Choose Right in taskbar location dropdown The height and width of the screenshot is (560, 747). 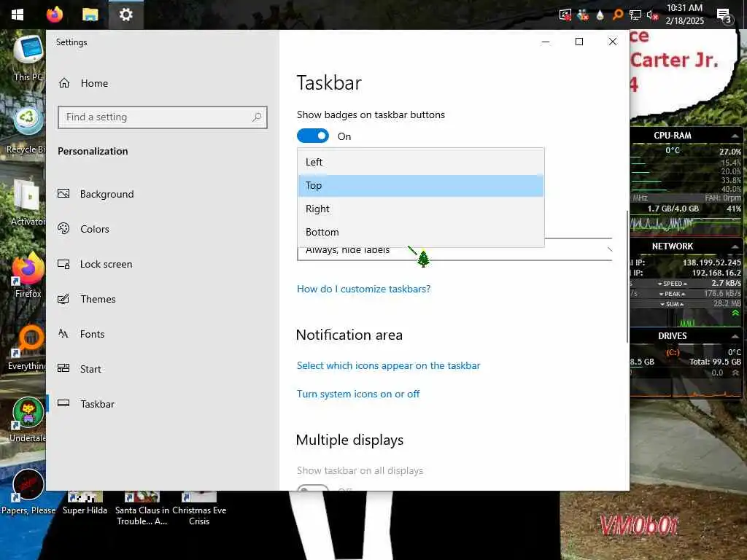click(x=421, y=209)
